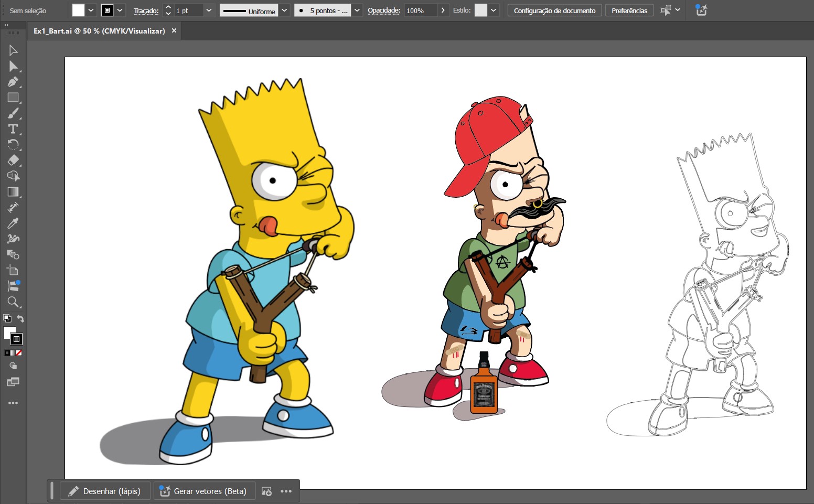Select the Zoom magnifier tool
The width and height of the screenshot is (814, 504).
pyautogui.click(x=13, y=302)
